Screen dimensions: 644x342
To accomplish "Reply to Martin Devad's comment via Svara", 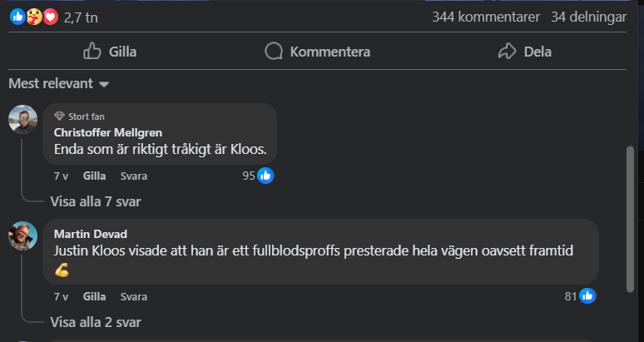I will point(134,296).
